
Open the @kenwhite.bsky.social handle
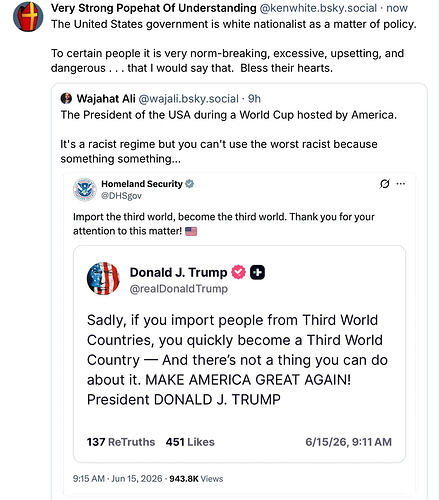pos(318,8)
